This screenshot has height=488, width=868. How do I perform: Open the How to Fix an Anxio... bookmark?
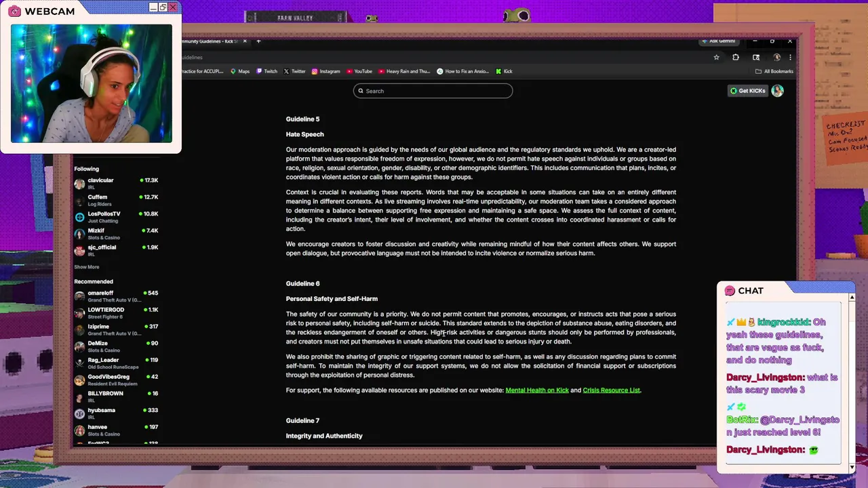pos(463,71)
